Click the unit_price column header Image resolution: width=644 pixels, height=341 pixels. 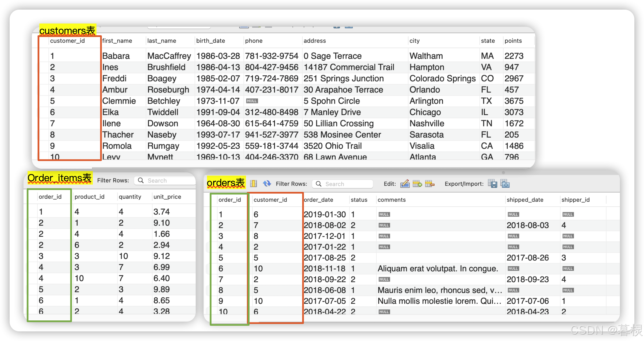pyautogui.click(x=167, y=197)
